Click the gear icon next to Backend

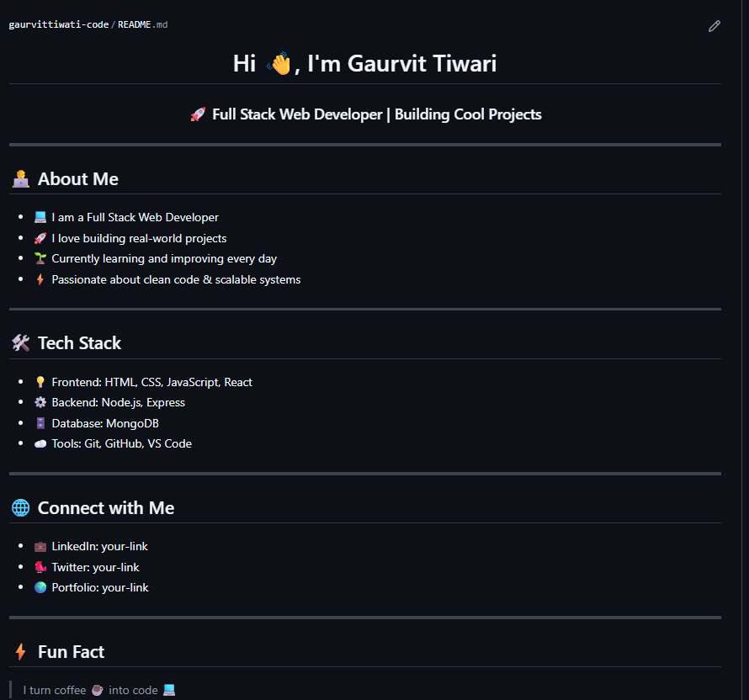40,403
